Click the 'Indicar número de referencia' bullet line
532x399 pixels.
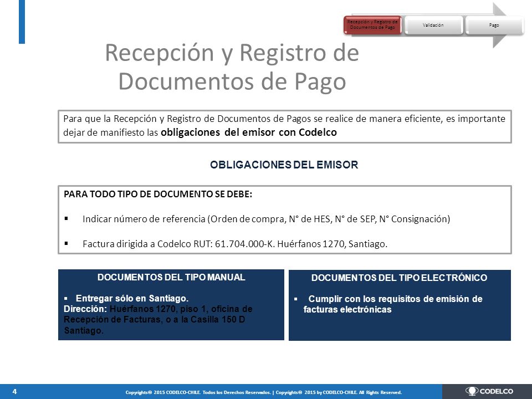point(266,219)
